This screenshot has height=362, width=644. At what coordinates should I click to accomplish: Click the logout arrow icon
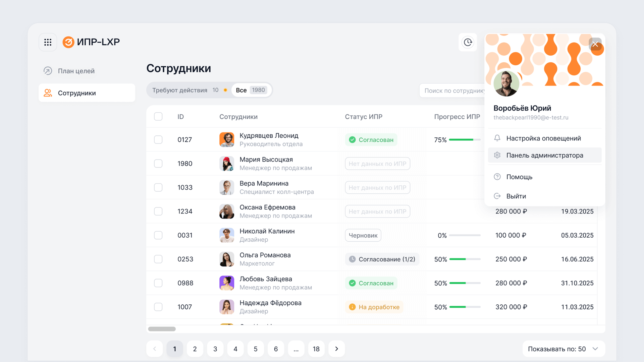click(497, 196)
